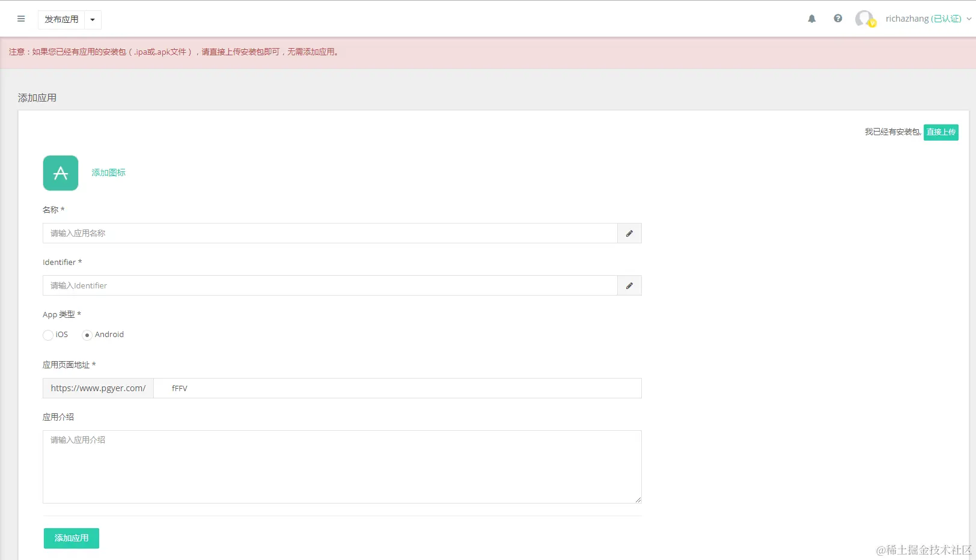Image resolution: width=976 pixels, height=560 pixels.
Task: Expand the 发布应用 dropdown arrow
Action: [93, 20]
